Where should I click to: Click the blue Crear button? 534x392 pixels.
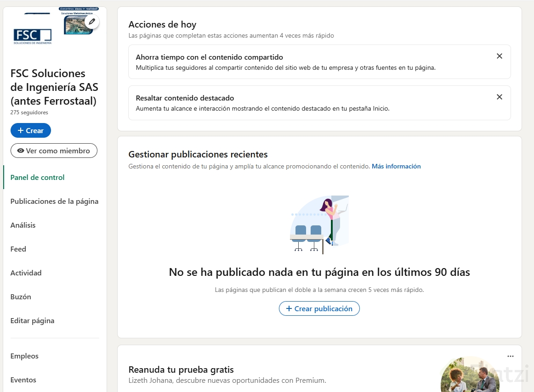pyautogui.click(x=31, y=131)
